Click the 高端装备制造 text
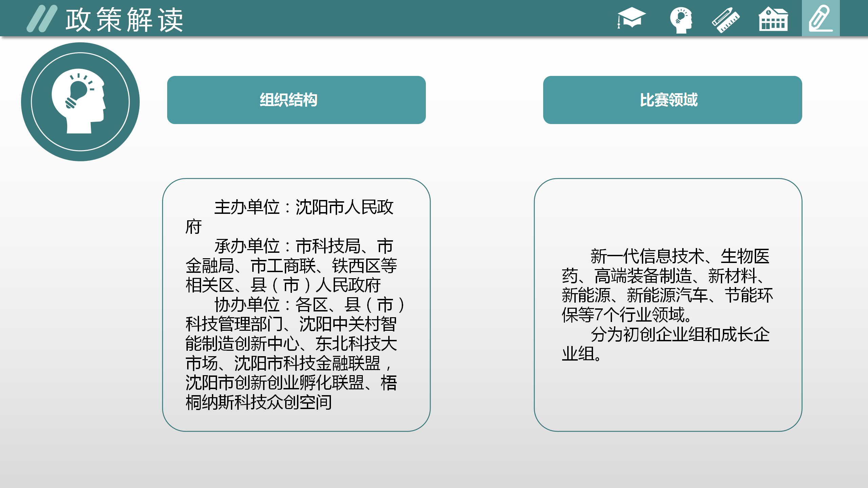Screen dimensions: 868x488 643,276
